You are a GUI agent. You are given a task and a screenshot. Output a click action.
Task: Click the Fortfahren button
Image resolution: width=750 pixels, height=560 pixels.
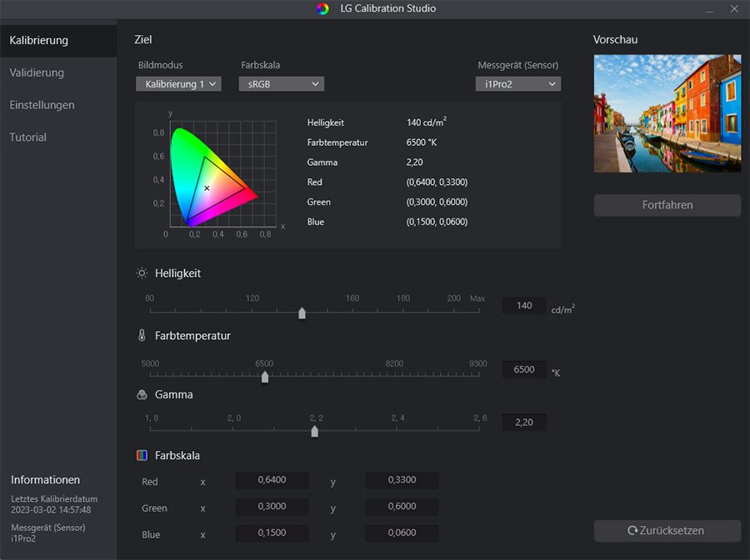tap(667, 205)
